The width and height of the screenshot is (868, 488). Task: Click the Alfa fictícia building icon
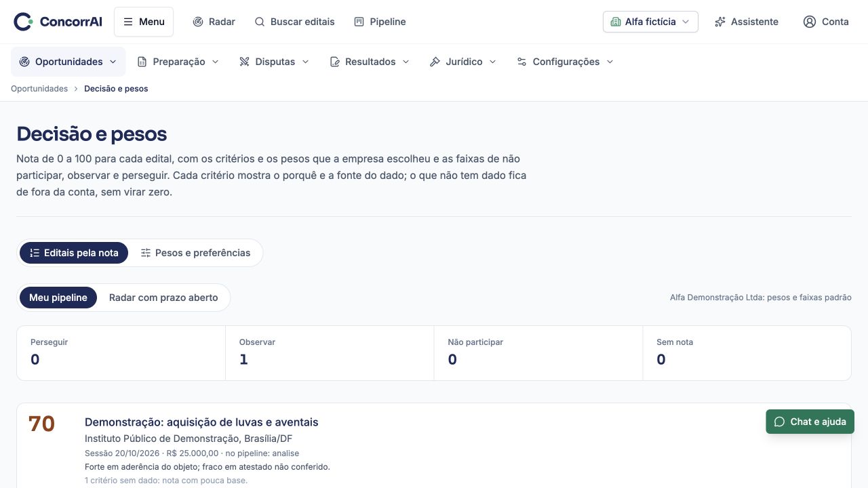coord(616,22)
